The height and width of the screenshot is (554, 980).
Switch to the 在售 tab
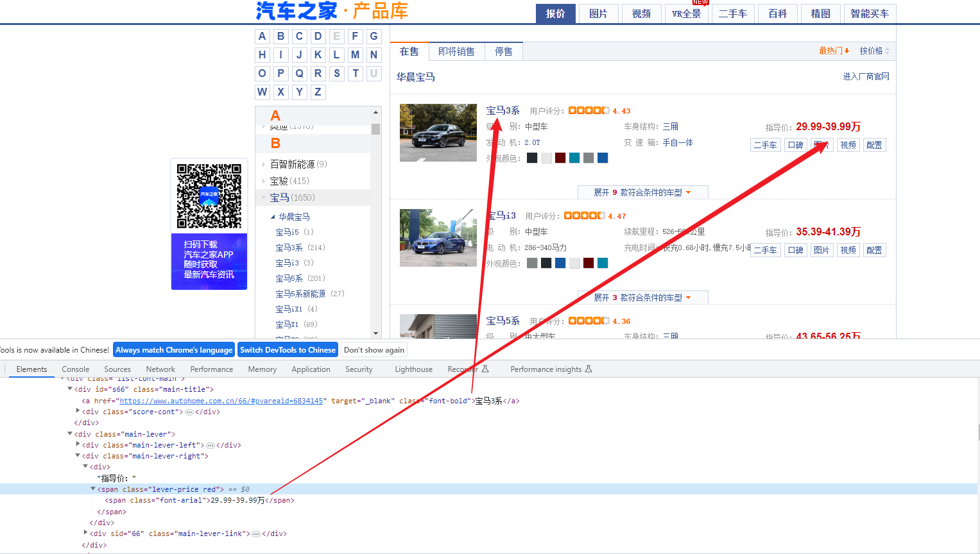[409, 51]
